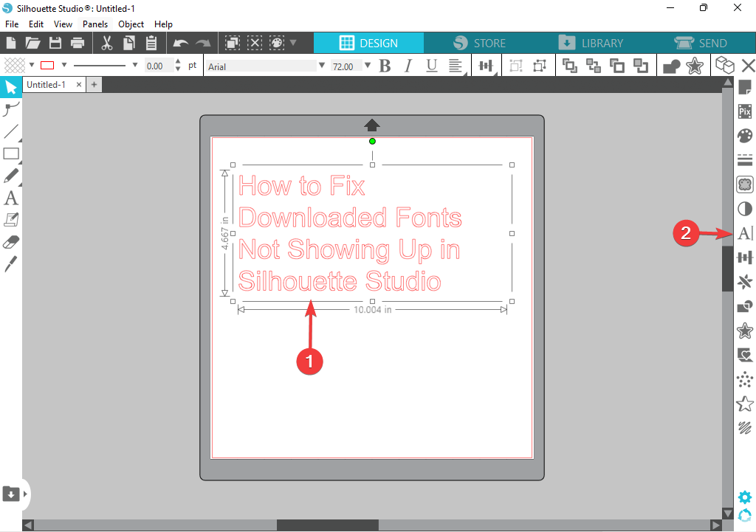756x532 pixels.
Task: Toggle Bold text formatting
Action: [x=385, y=66]
